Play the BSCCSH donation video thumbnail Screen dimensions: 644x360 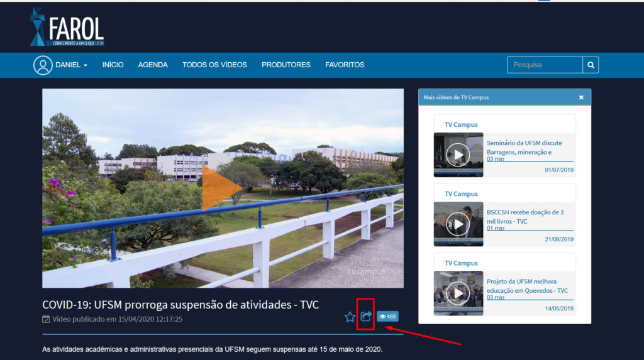pos(458,224)
